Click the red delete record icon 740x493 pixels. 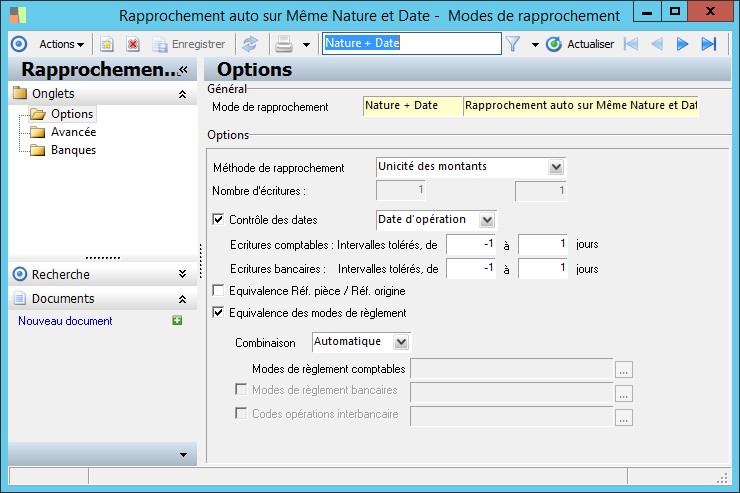pos(132,44)
